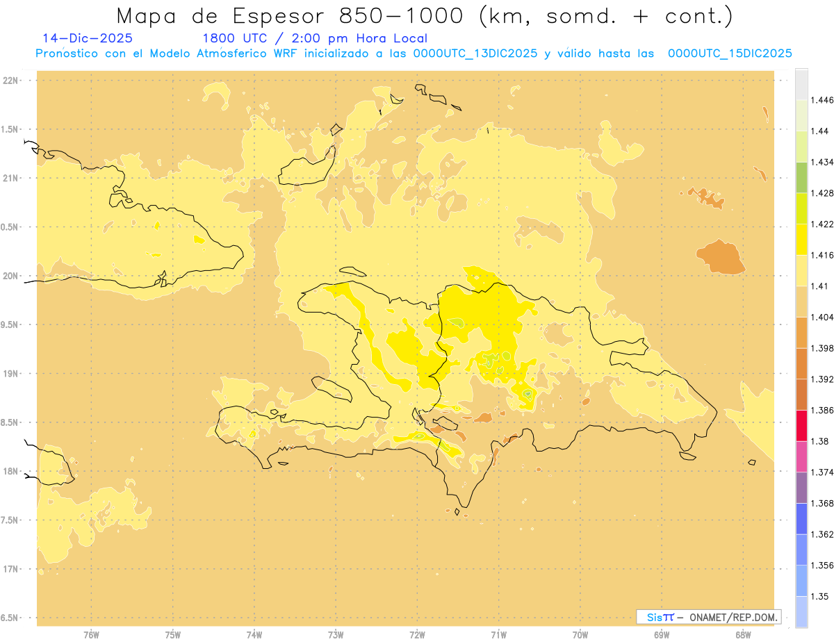This screenshot has width=834, height=644.
Task: Click the colorbar value 1.446
Action: (x=824, y=100)
